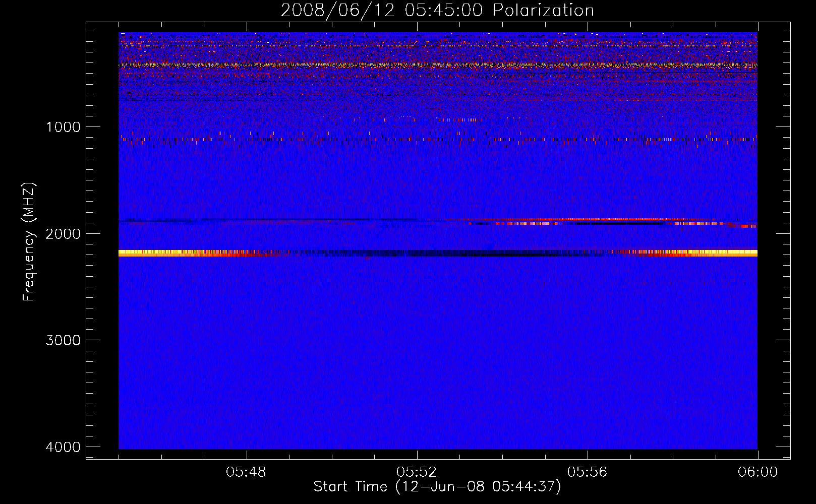Click the 06:00 time tick label

pyautogui.click(x=757, y=472)
